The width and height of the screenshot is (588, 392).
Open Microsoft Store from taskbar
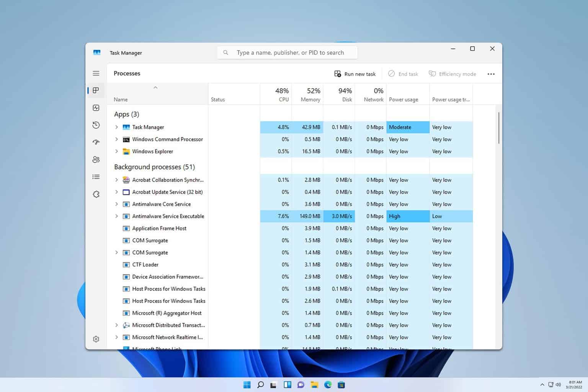[x=341, y=385]
